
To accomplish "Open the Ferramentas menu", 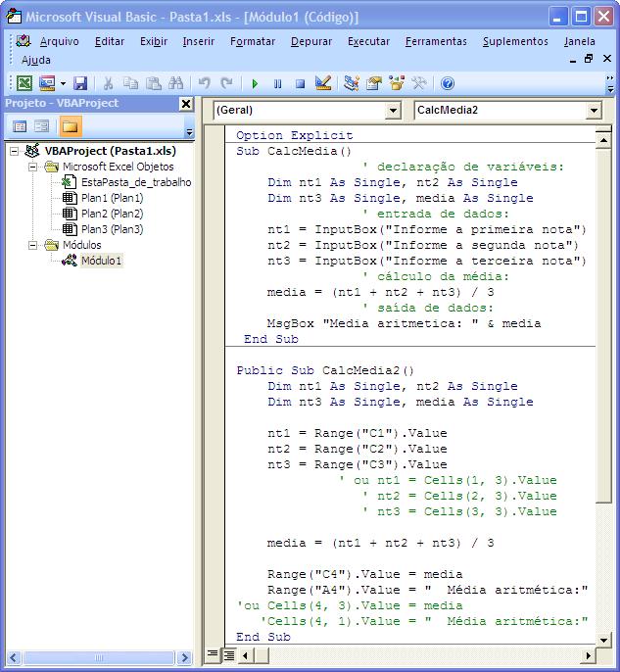I will coord(436,41).
